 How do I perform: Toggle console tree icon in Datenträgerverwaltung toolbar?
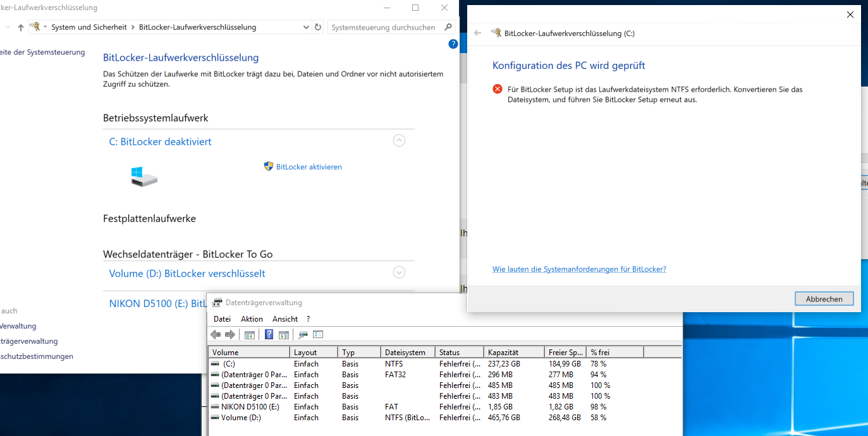(x=250, y=334)
